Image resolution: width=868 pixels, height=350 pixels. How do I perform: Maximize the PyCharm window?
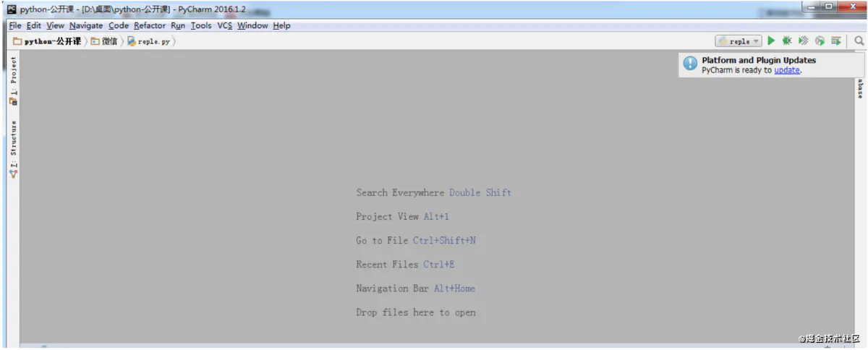click(x=828, y=7)
